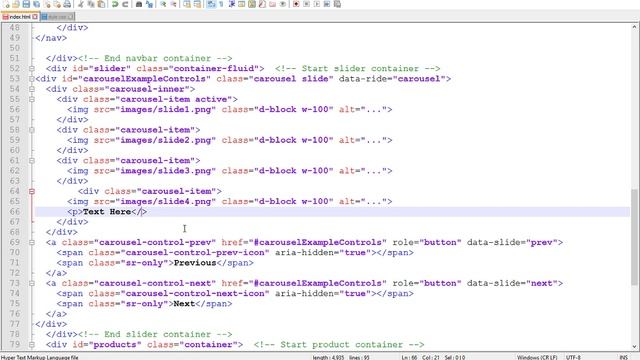Undo the last edit with green arrow icon
Viewport: 640px width, 360px height.
[115, 4]
